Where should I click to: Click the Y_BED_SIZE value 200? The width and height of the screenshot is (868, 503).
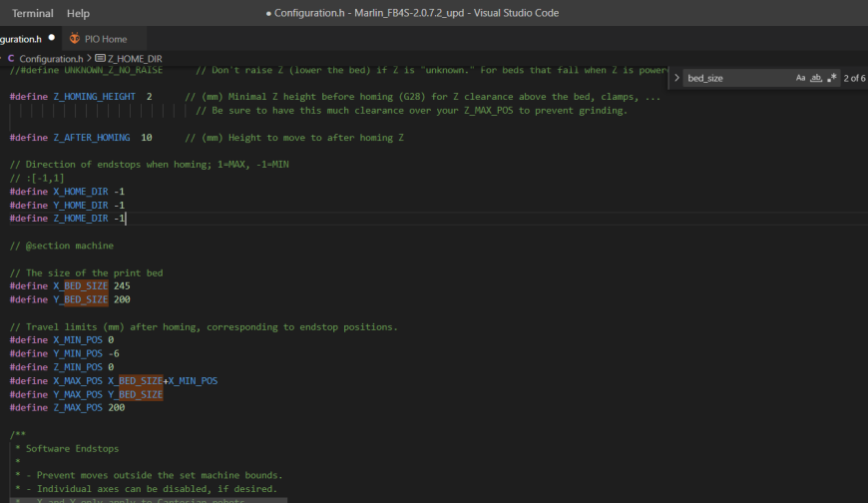pos(122,299)
